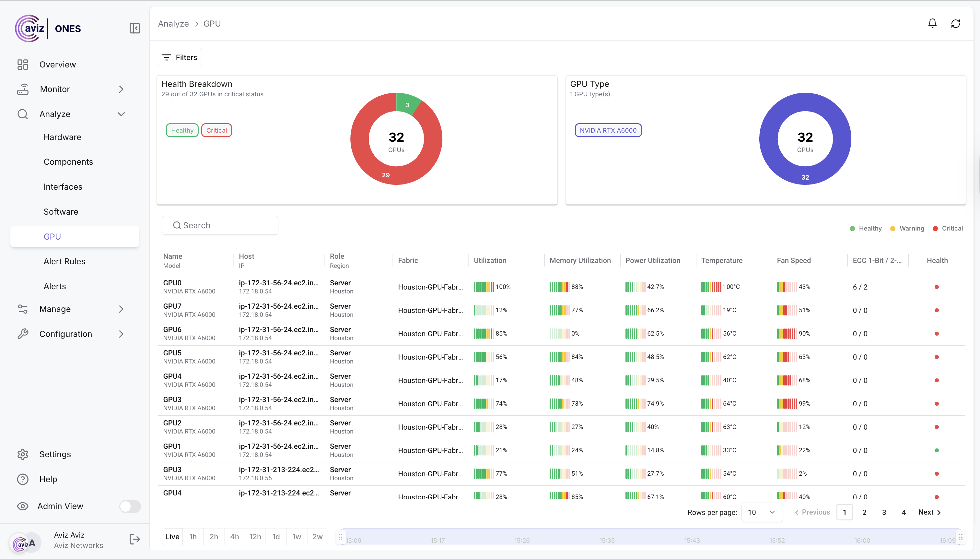Toggle the Admin View switch
980x559 pixels.
130,506
